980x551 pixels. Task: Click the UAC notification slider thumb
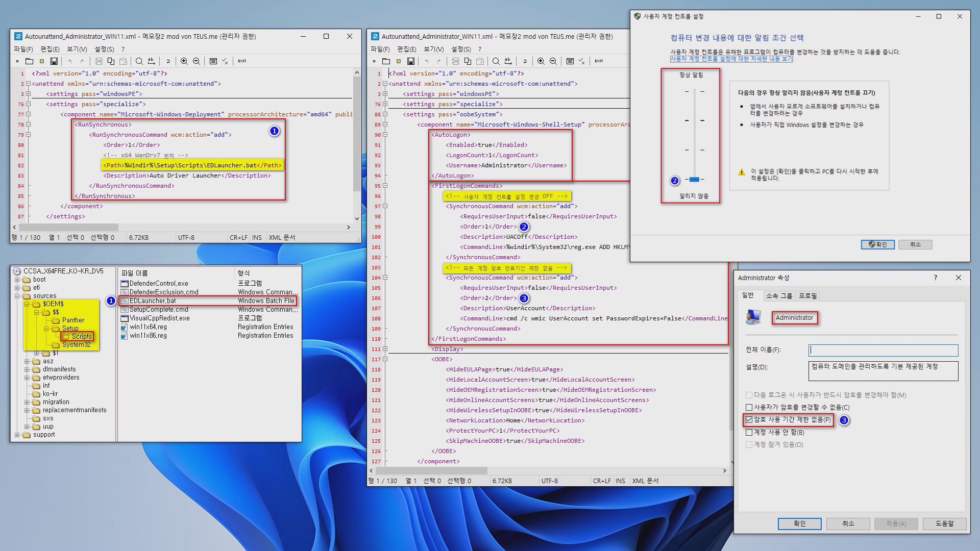pyautogui.click(x=694, y=179)
